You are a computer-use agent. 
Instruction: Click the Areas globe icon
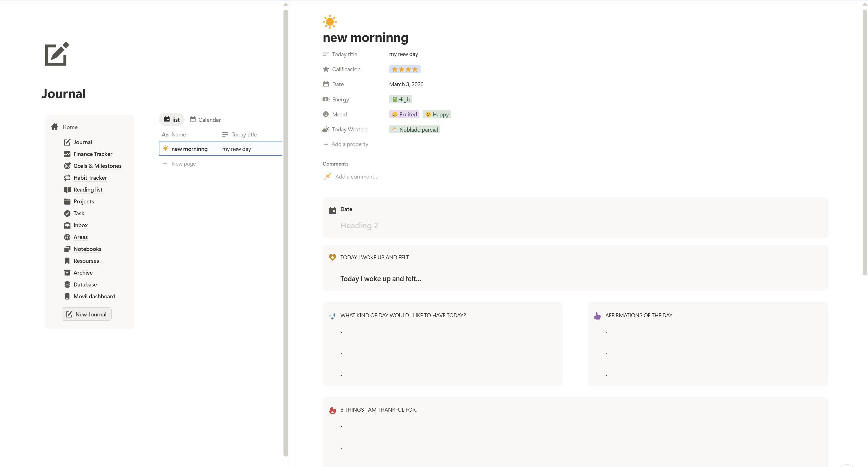(67, 237)
